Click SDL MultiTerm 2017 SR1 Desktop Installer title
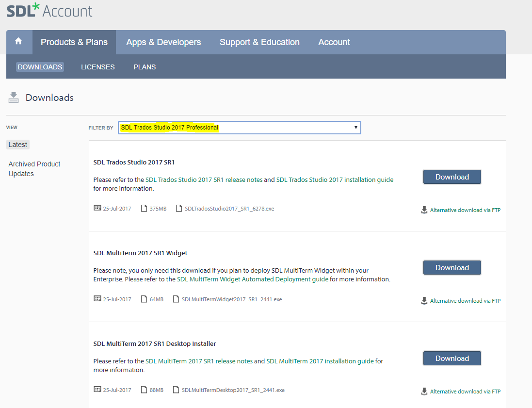The image size is (532, 408). [x=155, y=343]
